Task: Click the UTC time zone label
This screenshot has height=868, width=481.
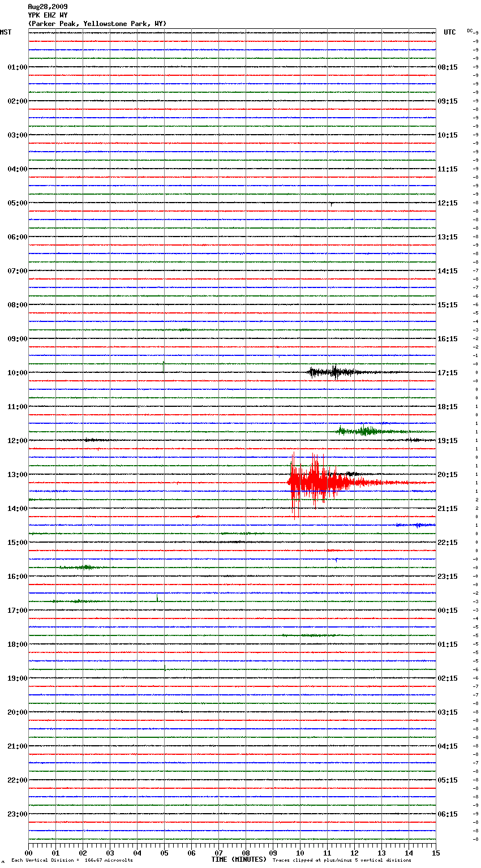Action: [x=450, y=32]
